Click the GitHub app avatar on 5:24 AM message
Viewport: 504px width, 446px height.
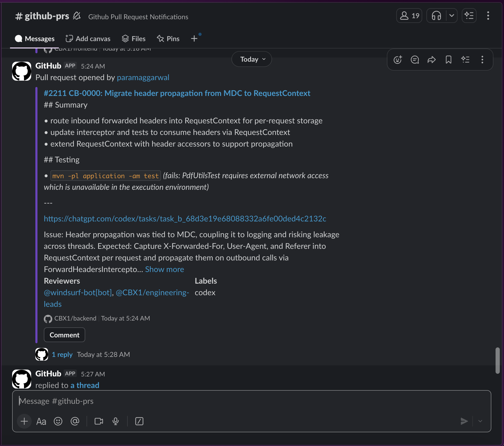(x=22, y=71)
